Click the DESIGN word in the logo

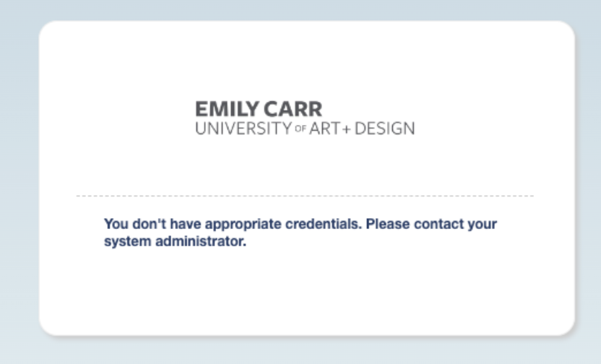385,129
